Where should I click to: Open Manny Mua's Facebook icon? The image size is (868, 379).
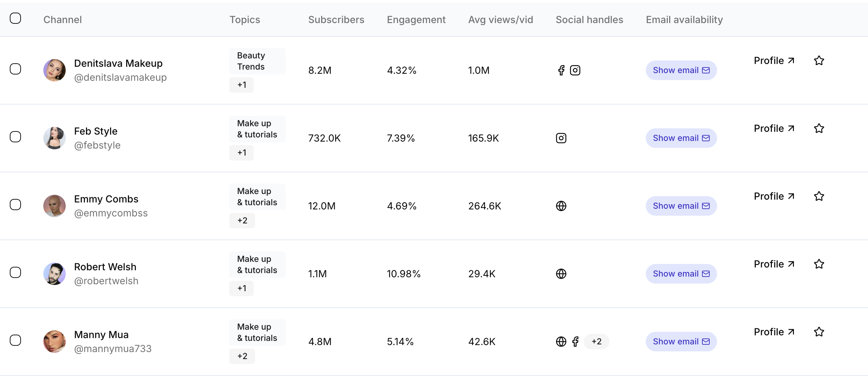point(576,342)
